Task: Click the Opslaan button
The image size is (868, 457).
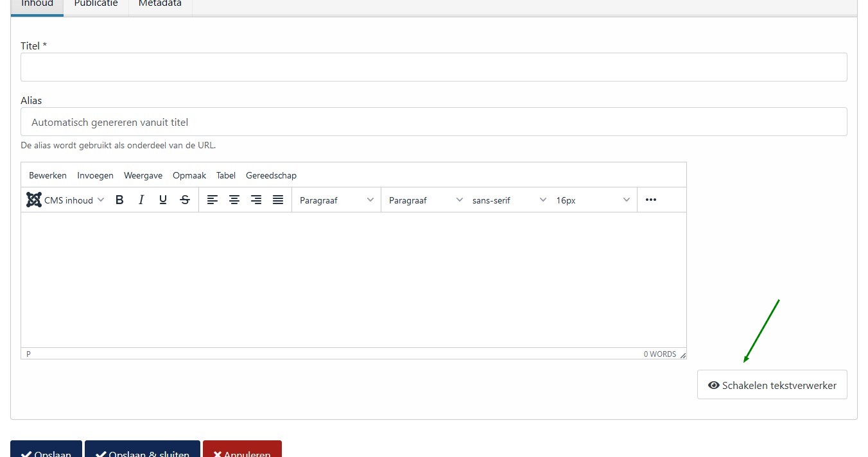Action: click(46, 449)
